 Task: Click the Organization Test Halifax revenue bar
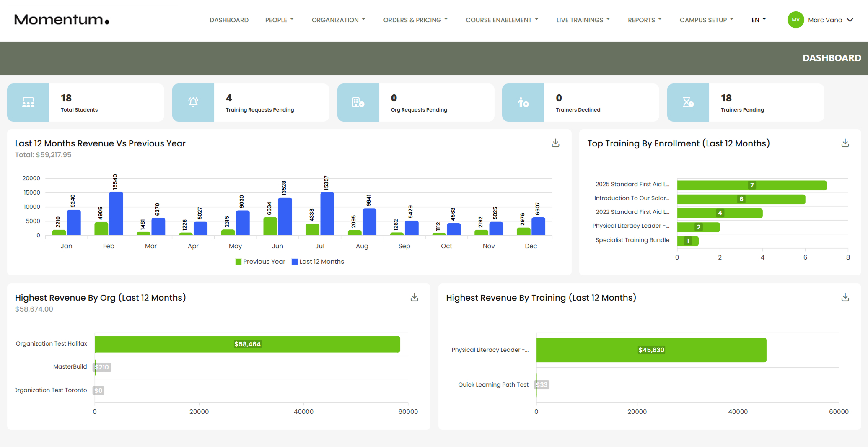[247, 344]
